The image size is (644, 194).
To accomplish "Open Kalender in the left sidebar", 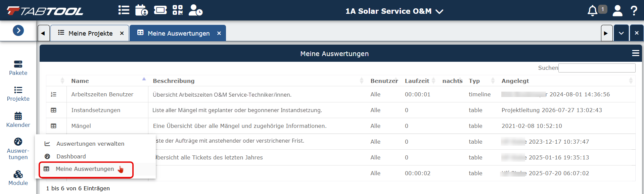I will [x=18, y=120].
